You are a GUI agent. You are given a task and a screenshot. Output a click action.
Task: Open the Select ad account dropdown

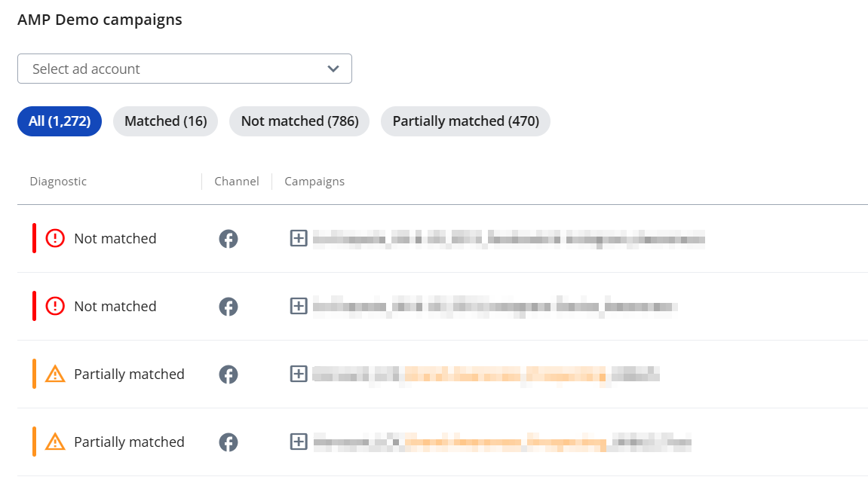point(184,69)
